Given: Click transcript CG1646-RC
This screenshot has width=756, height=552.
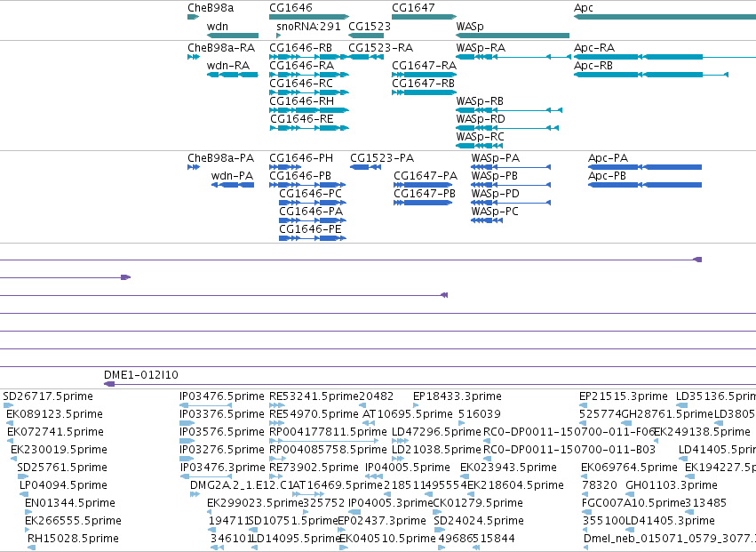Looking at the screenshot, I should (309, 92).
